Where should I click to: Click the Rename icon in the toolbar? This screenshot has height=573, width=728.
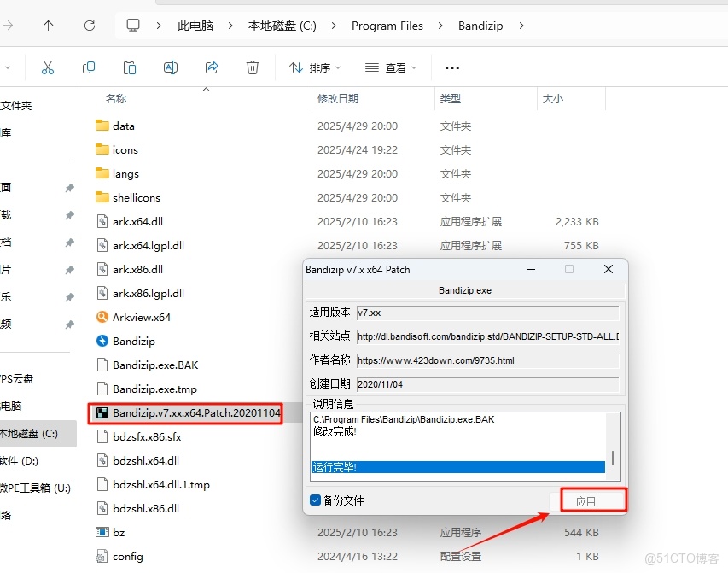click(170, 67)
